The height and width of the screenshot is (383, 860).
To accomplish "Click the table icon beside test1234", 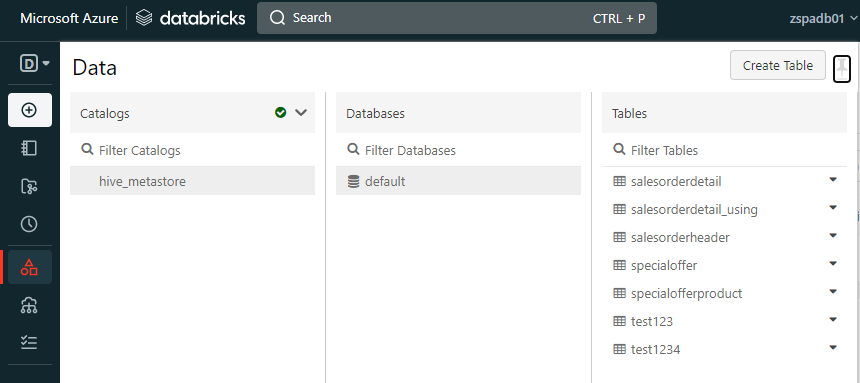I will coord(619,349).
